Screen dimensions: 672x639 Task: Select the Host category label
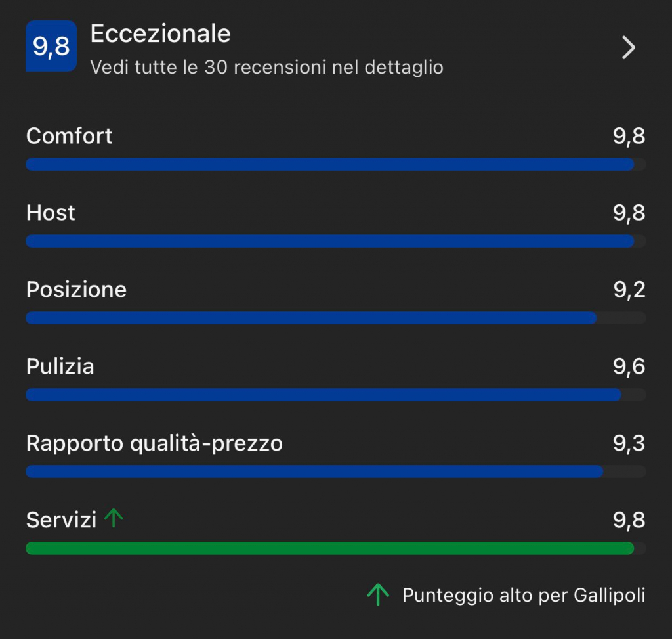click(51, 213)
